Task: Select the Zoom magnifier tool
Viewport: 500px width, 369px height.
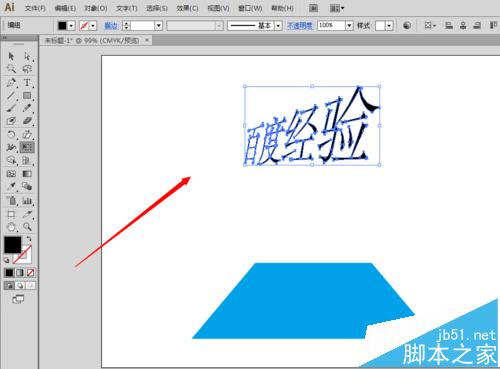Action: pos(27,227)
